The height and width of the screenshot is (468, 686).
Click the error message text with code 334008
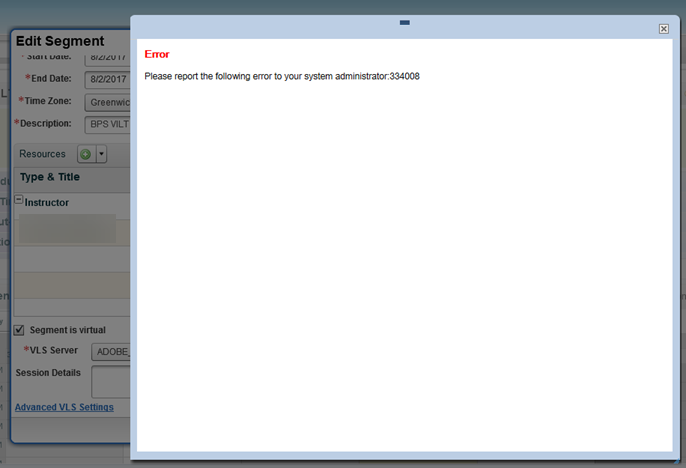(x=282, y=76)
